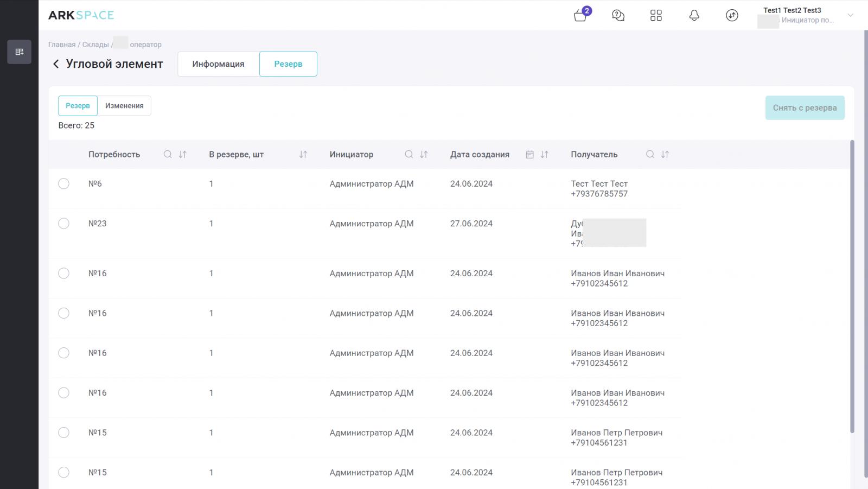Open the Дата создания calendar filter
The image size is (868, 489).
530,155
